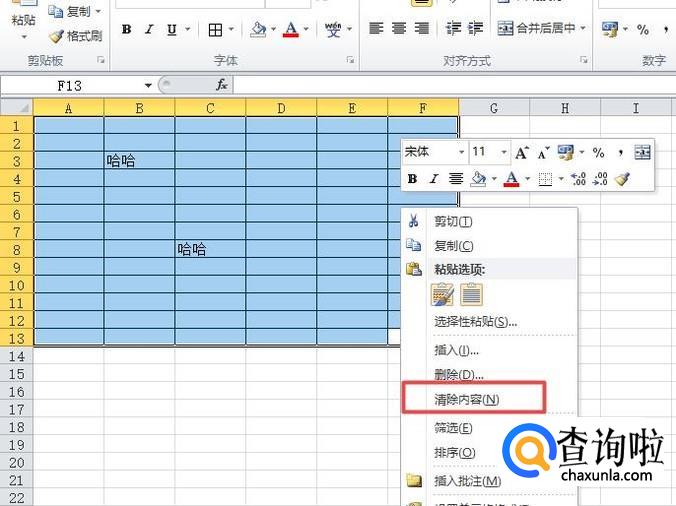This screenshot has height=506, width=676.
Task: Choose 复制(C) from context menu
Action: pyautogui.click(x=489, y=246)
